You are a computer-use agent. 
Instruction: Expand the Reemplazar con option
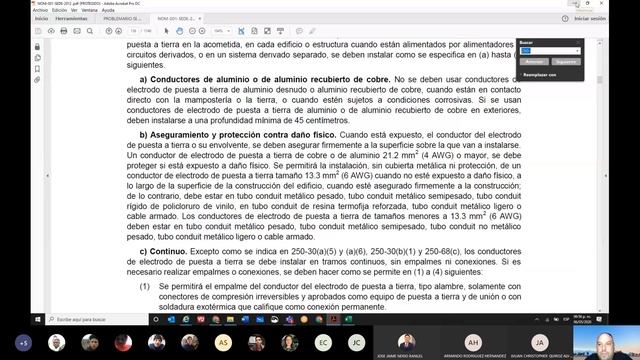[x=539, y=75]
